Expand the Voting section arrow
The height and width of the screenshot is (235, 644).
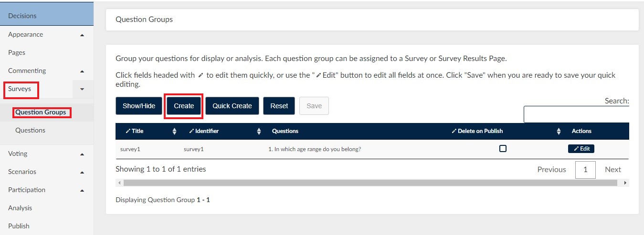[82, 154]
